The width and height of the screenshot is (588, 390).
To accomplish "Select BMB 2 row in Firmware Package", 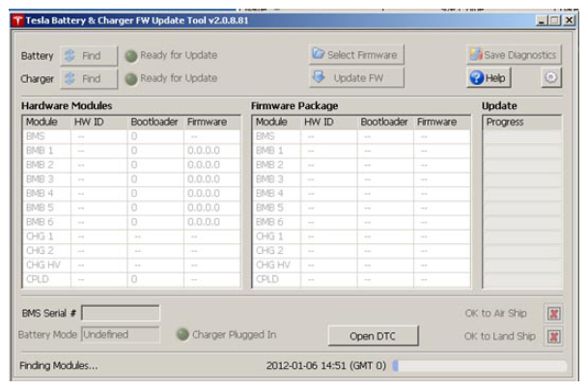I will click(361, 165).
